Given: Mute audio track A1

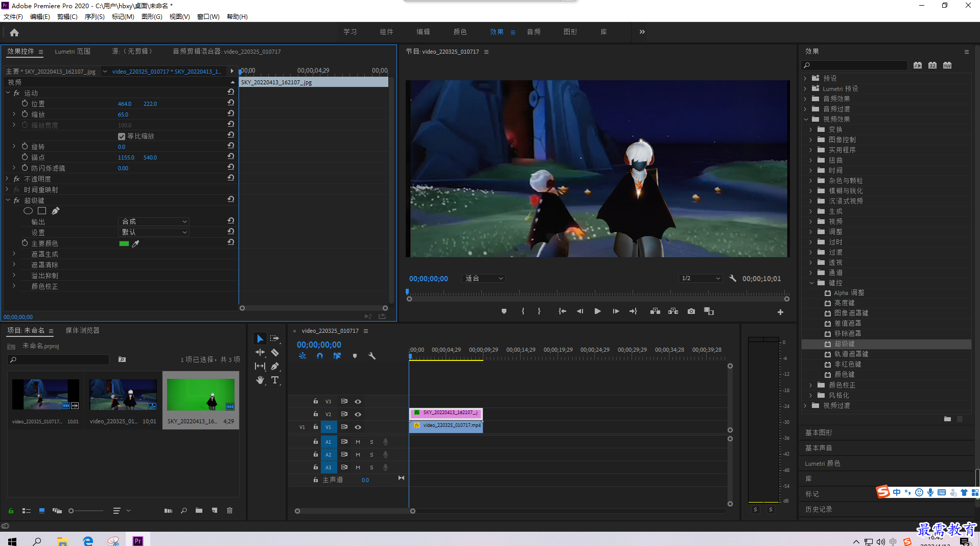Looking at the screenshot, I should click(x=358, y=442).
